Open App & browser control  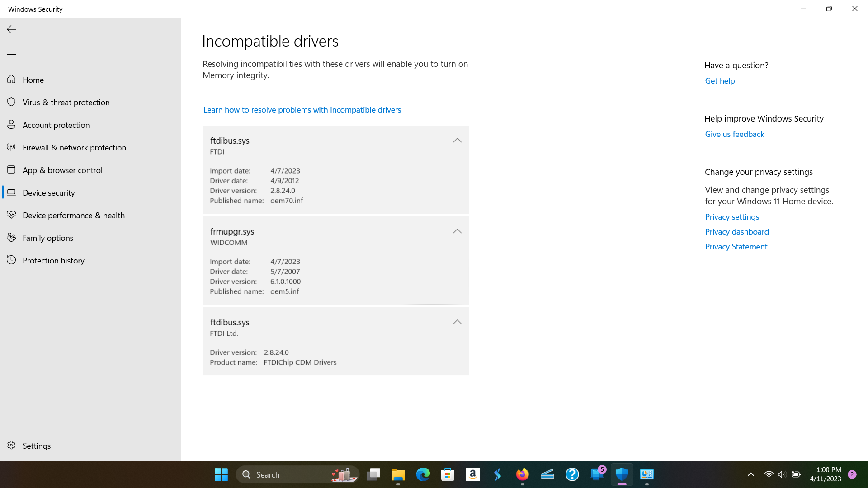tap(90, 170)
